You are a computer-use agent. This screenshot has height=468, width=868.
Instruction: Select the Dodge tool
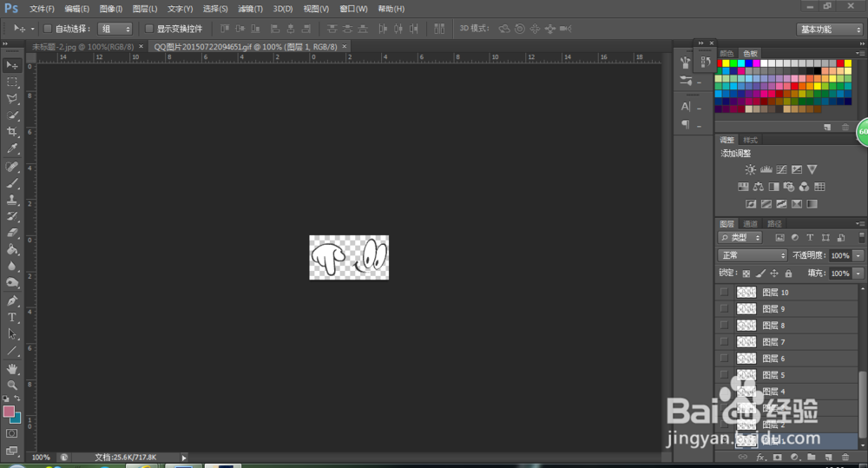tap(11, 283)
